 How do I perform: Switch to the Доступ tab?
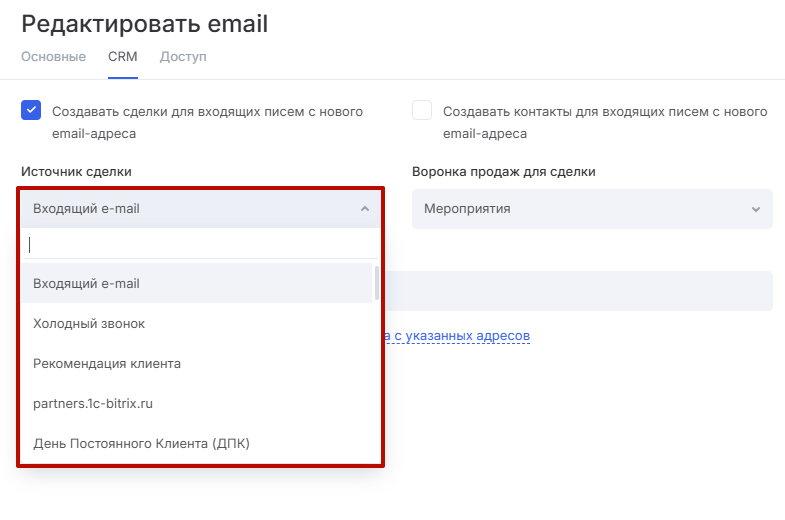(183, 57)
